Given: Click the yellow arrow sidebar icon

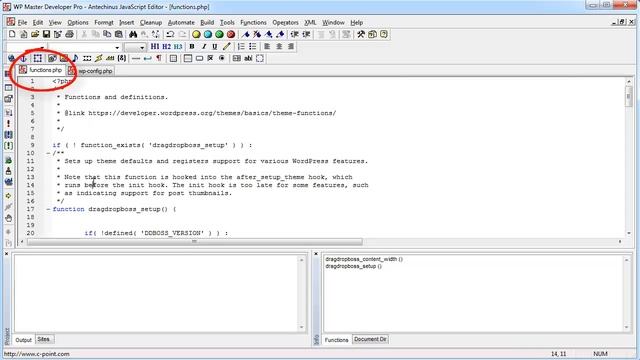Looking at the screenshot, I should (8, 196).
